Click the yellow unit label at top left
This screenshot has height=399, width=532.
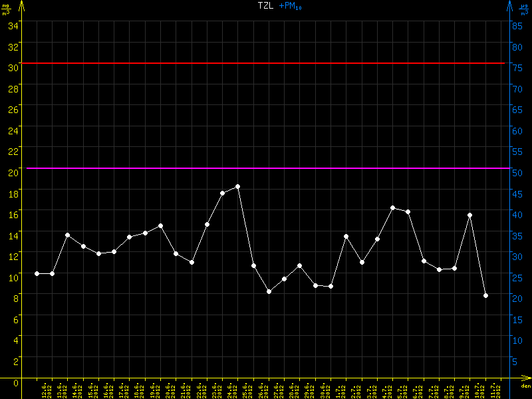[6, 8]
